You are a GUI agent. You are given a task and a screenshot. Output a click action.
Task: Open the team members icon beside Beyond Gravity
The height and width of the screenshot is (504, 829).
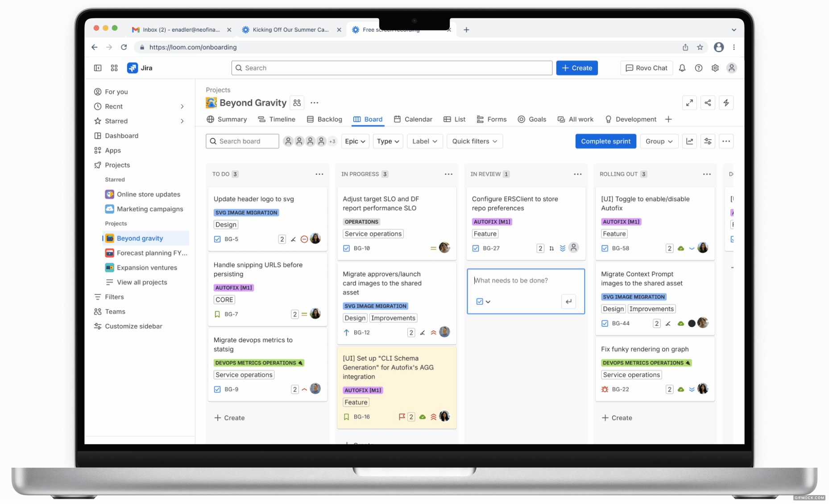pyautogui.click(x=297, y=103)
